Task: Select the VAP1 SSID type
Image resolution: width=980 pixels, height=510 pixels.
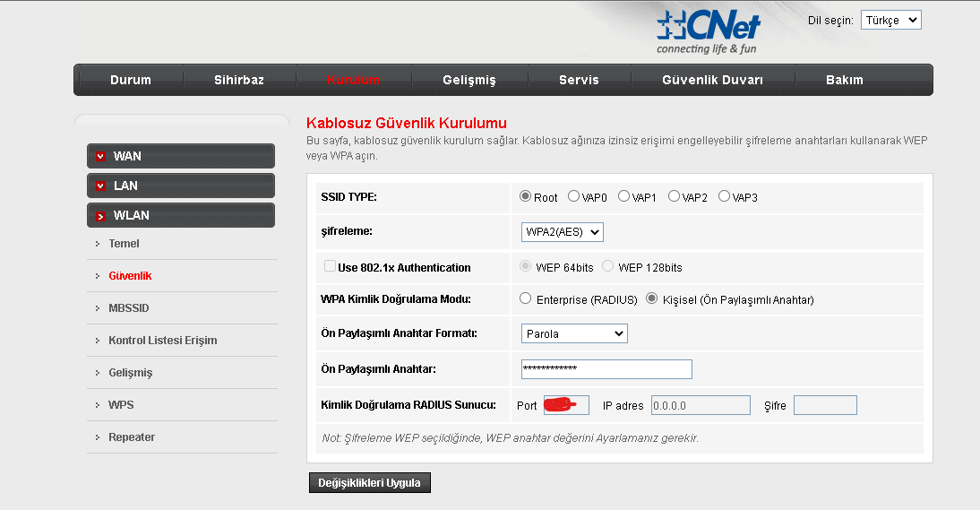Action: coord(623,196)
